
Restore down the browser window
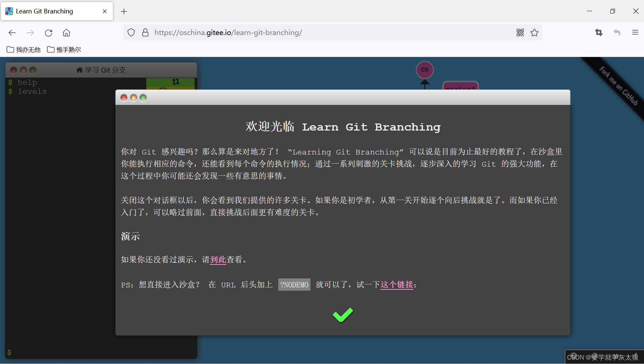[x=613, y=11]
